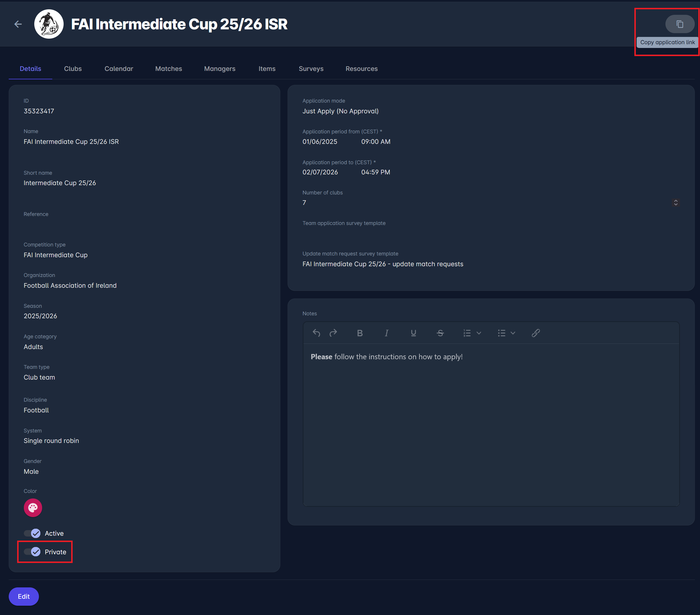Redo edit in Notes toolbar

(x=333, y=333)
